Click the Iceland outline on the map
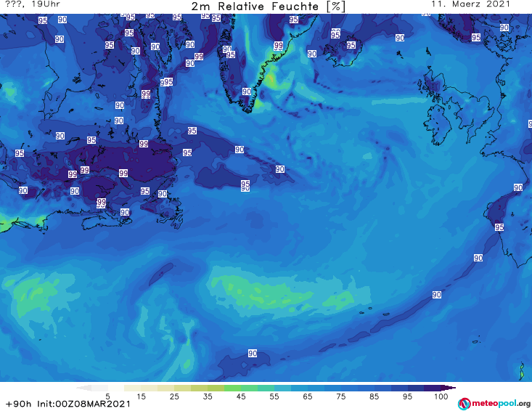 (343, 52)
